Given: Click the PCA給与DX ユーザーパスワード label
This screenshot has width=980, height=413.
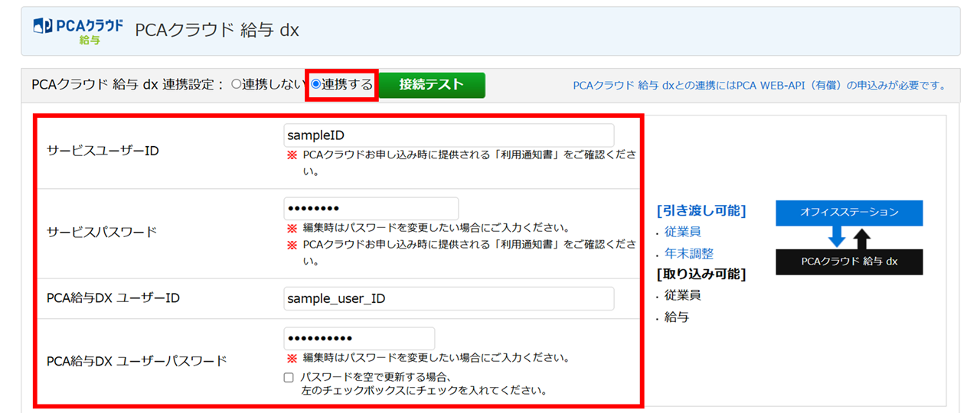Looking at the screenshot, I should click(x=137, y=361).
